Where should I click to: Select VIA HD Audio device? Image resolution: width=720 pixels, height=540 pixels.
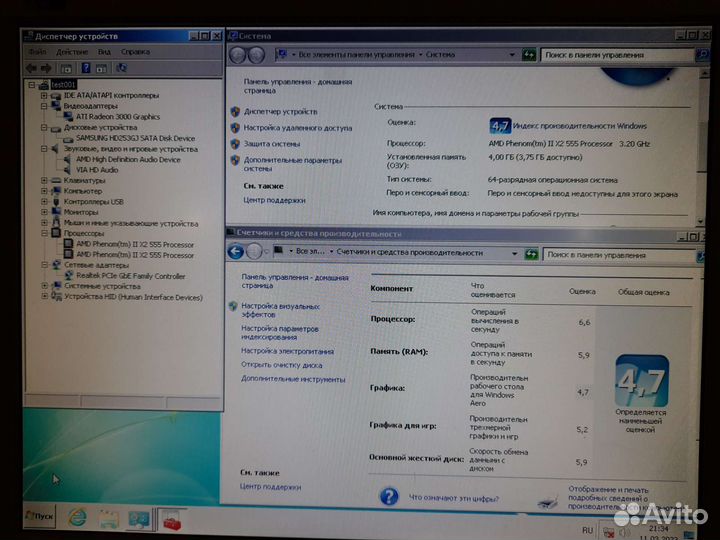[x=97, y=170]
